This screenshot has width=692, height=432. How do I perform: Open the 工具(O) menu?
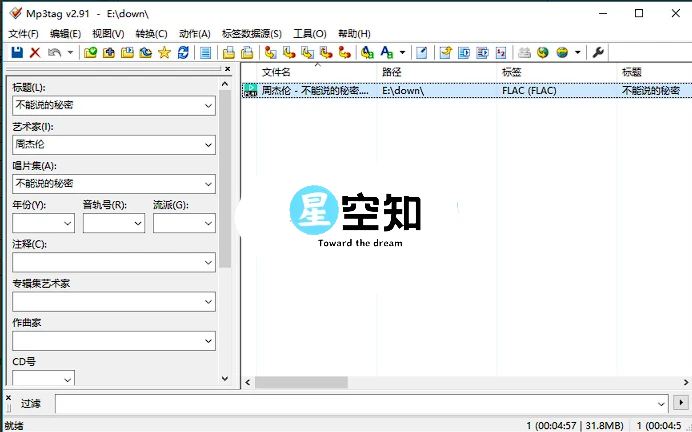(310, 34)
